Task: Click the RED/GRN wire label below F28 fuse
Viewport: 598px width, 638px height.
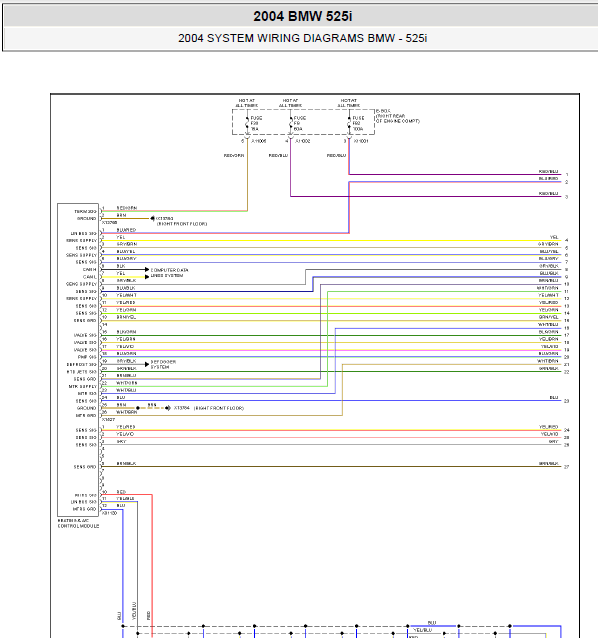Action: pos(234,155)
